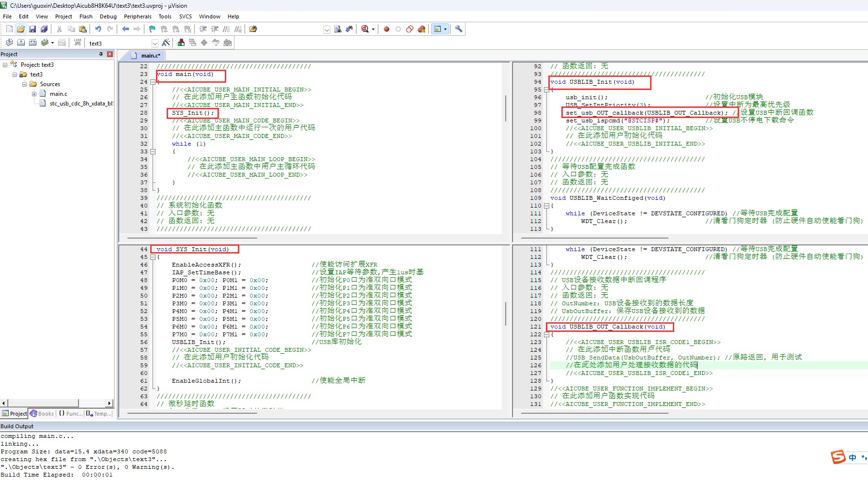Switch to the Books panel tab
Viewport: 868px width, 480px height.
[42, 414]
